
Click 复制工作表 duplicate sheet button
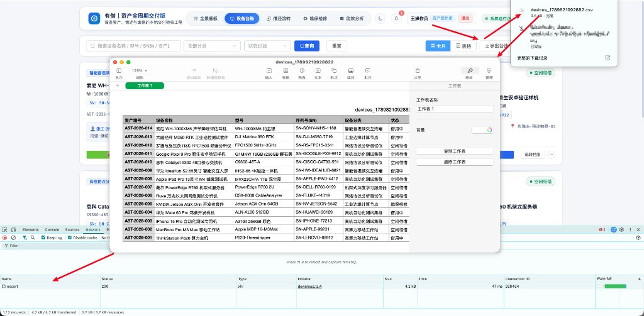point(455,151)
